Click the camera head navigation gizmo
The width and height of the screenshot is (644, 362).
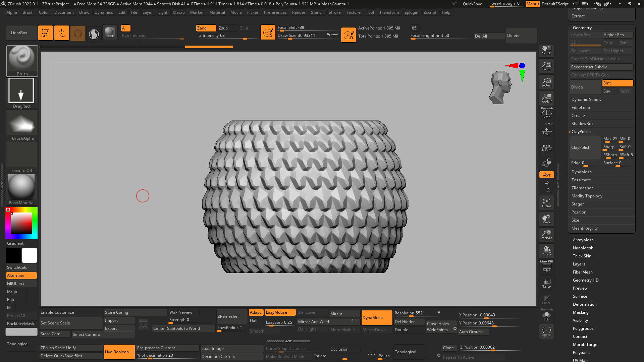500,87
